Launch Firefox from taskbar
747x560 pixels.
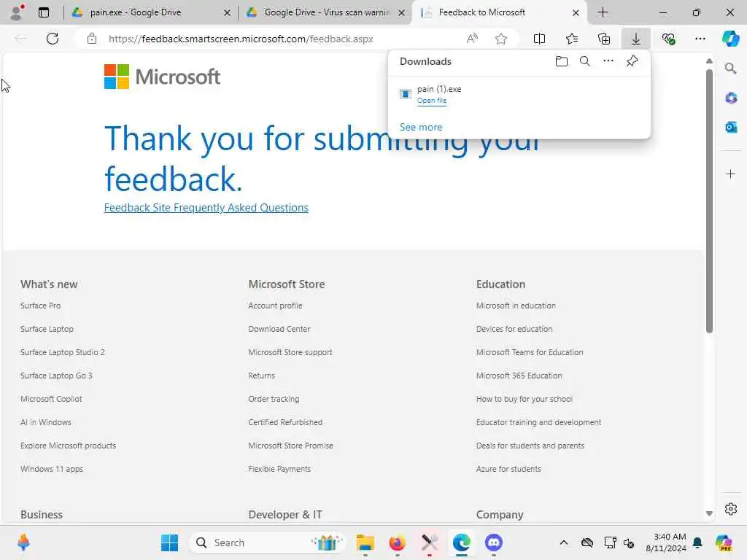click(x=398, y=542)
